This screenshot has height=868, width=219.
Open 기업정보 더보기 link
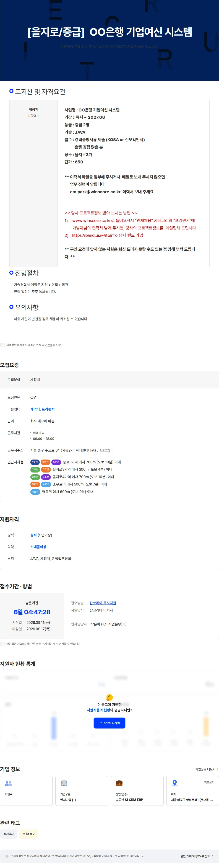206,769
